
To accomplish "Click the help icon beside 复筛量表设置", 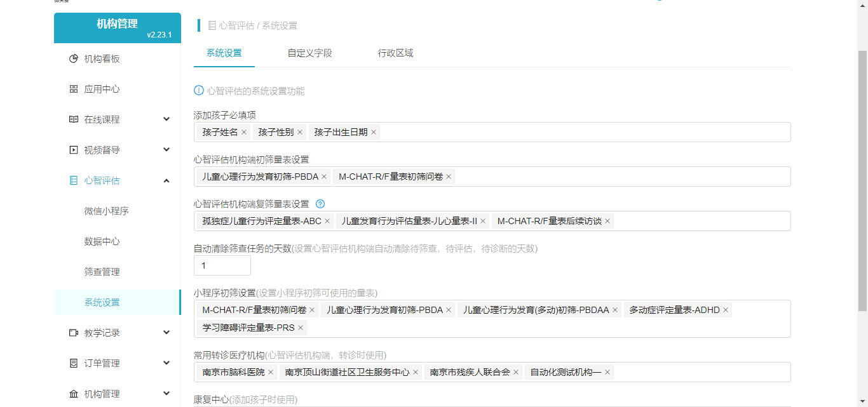I will click(320, 204).
